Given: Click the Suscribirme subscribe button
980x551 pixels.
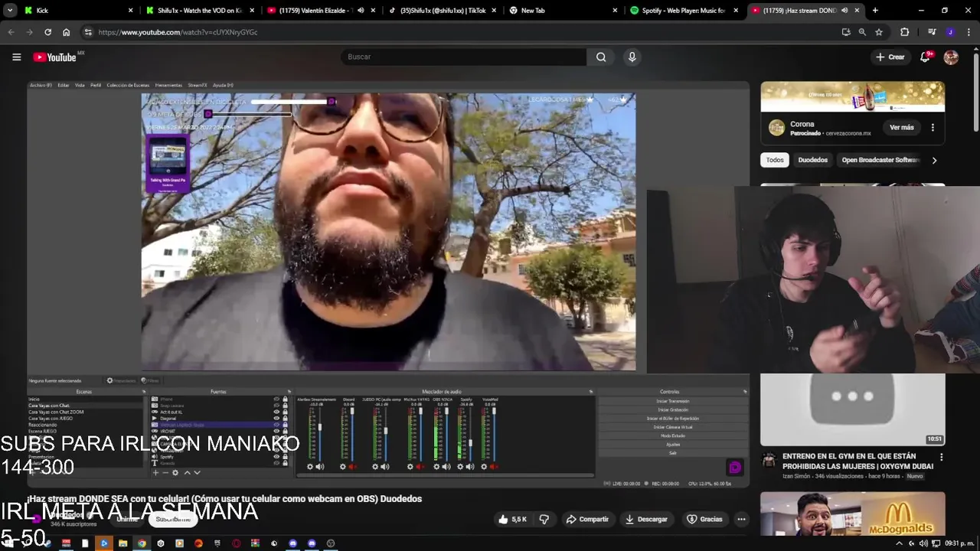Looking at the screenshot, I should tap(173, 519).
